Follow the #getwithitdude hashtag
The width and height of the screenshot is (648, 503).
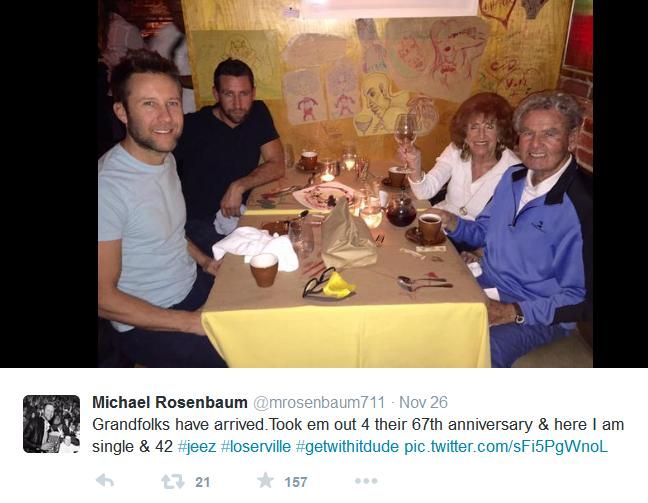point(348,447)
